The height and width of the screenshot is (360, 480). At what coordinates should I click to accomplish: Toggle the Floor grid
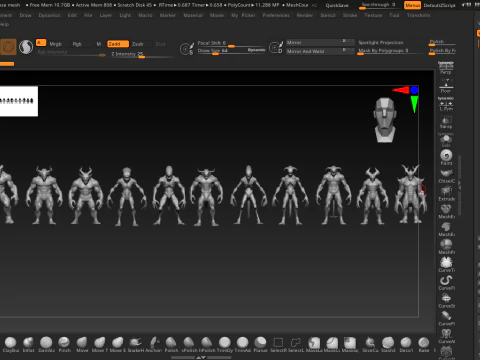[x=446, y=86]
